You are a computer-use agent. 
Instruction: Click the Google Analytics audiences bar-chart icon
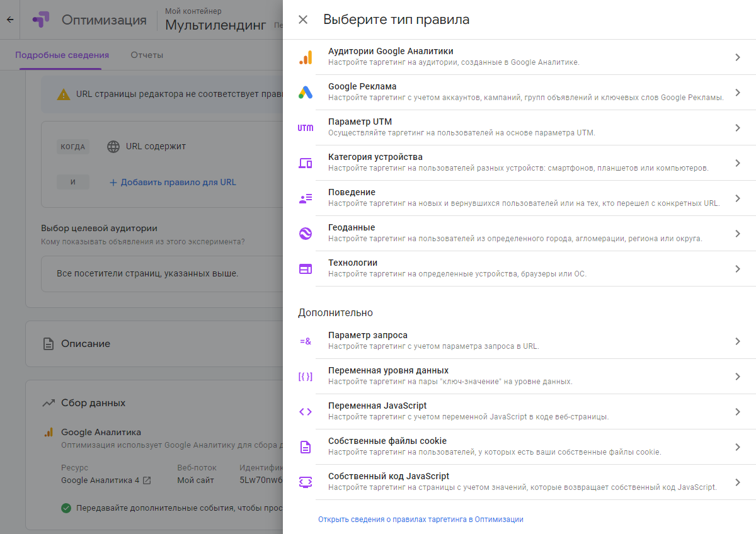tap(306, 57)
